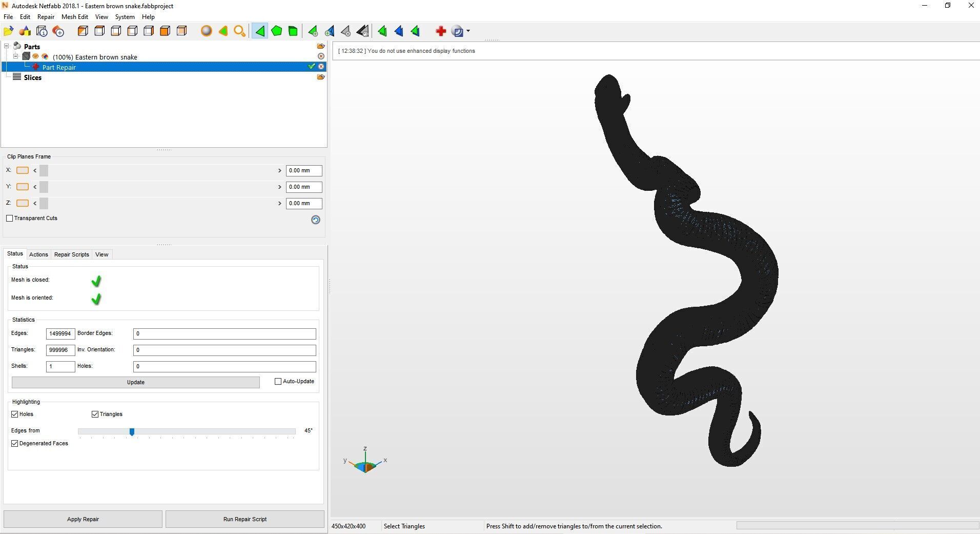Click the Edges from angle slider handle
Image resolution: width=980 pixels, height=534 pixels.
[x=132, y=432]
